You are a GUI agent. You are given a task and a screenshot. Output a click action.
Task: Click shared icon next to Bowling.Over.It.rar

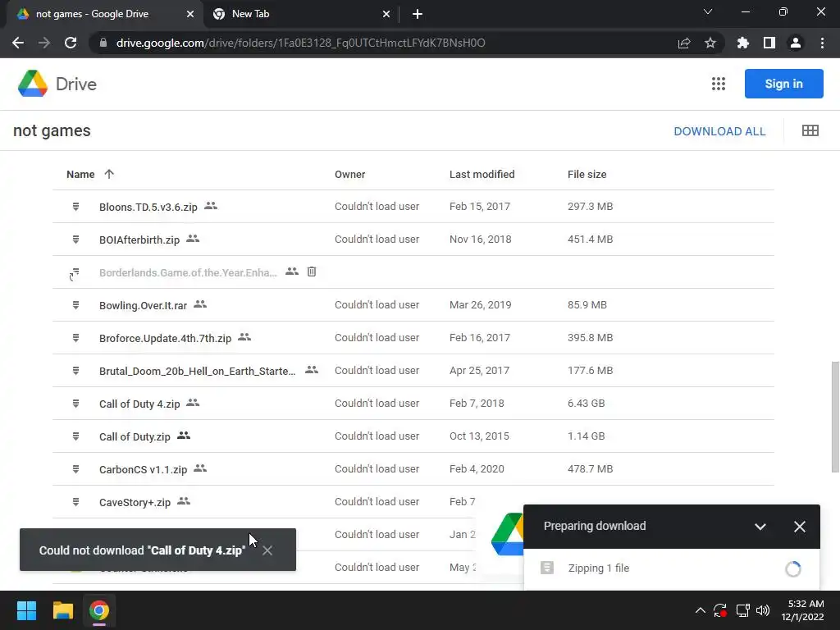pyautogui.click(x=200, y=304)
